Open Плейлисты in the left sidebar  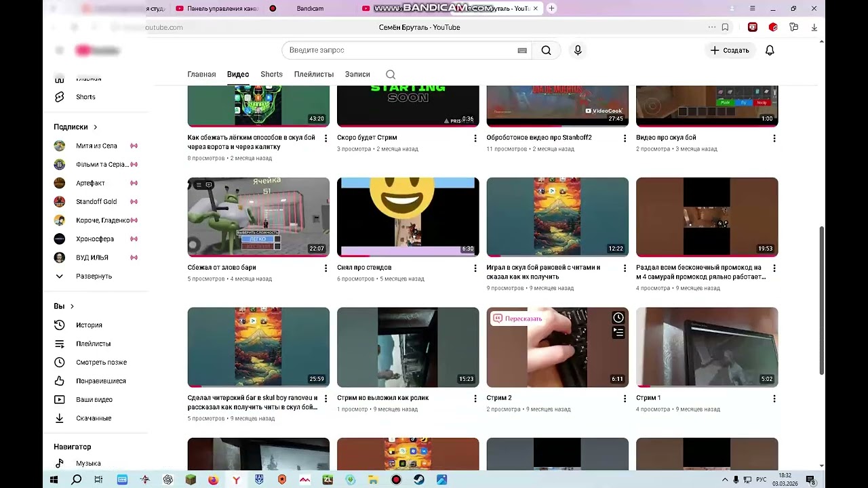(93, 344)
